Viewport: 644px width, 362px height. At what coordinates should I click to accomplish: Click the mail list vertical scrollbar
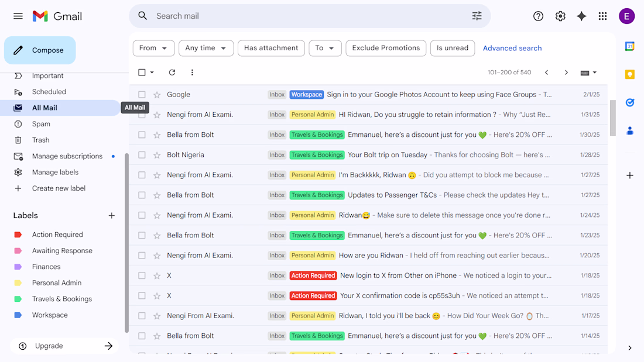point(612,118)
